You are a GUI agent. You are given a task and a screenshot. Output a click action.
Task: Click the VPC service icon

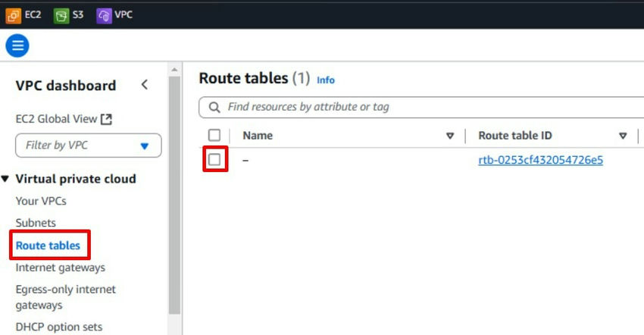coord(104,14)
